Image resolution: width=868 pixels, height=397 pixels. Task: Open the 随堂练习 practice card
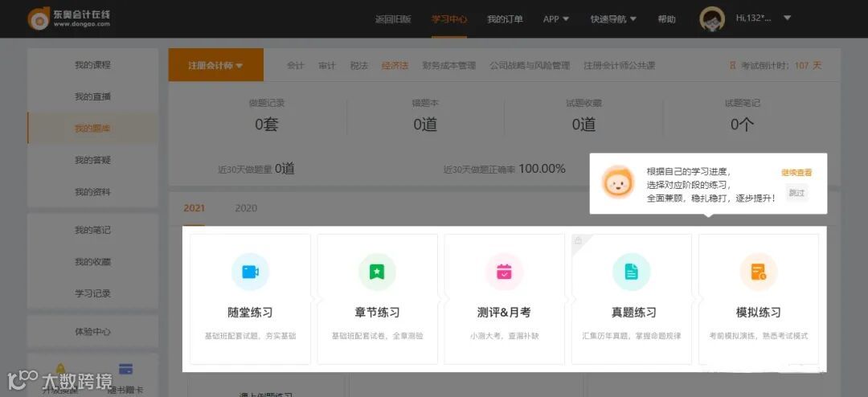(250, 299)
